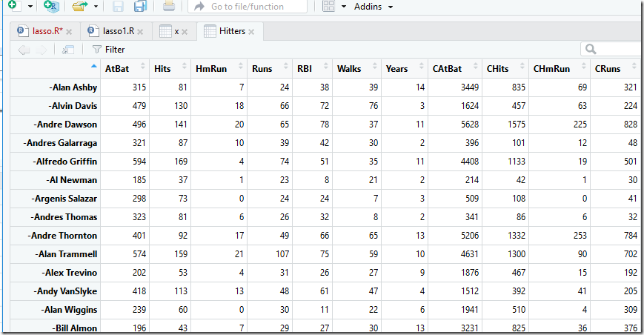Click the Print icon in toolbar

tap(169, 6)
